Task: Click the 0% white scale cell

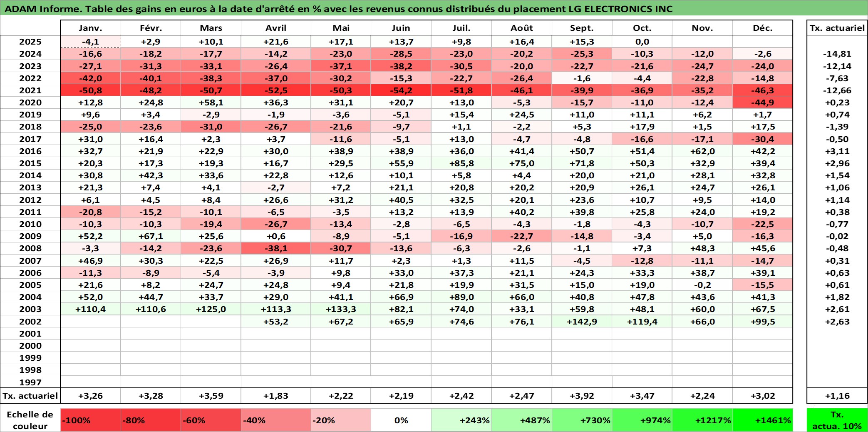Action: pyautogui.click(x=401, y=420)
